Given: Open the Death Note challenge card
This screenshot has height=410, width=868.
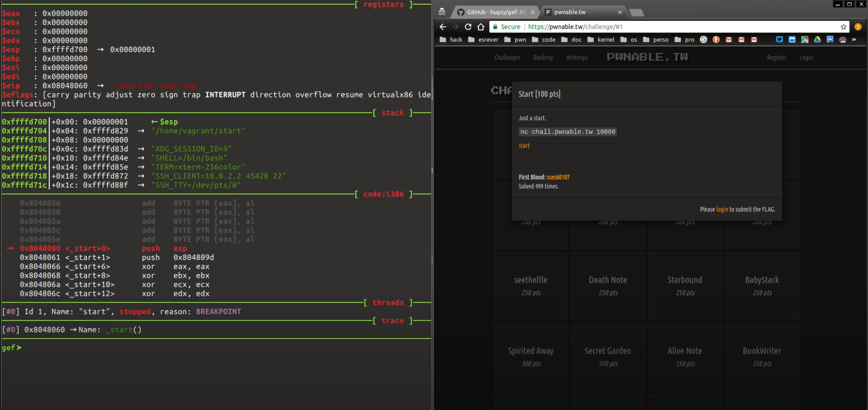Looking at the screenshot, I should [608, 286].
